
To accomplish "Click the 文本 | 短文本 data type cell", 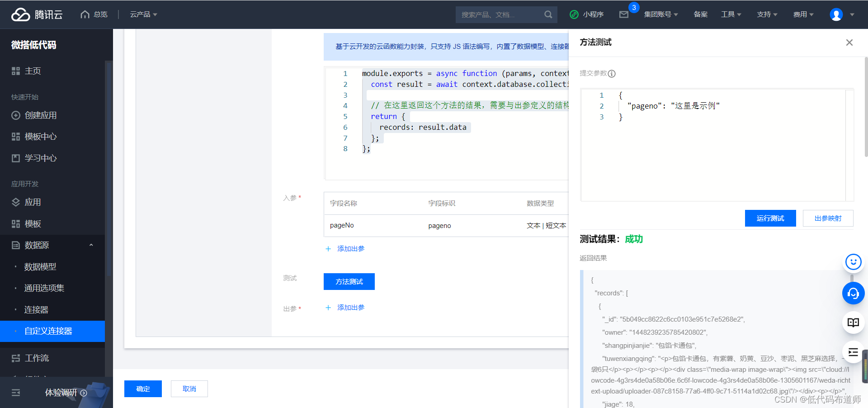I will pyautogui.click(x=546, y=226).
